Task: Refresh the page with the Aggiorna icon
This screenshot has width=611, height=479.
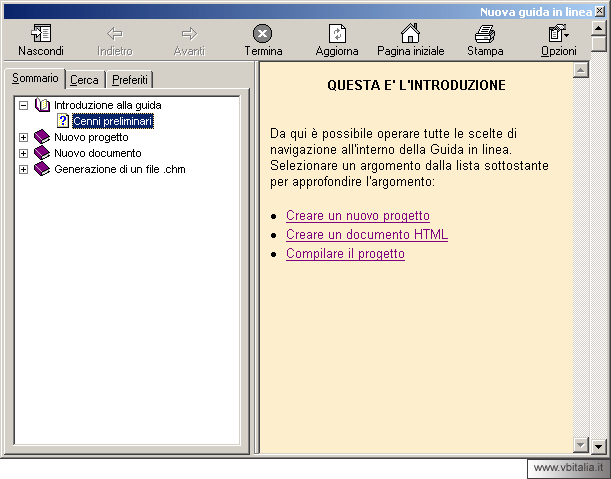Action: 337,34
